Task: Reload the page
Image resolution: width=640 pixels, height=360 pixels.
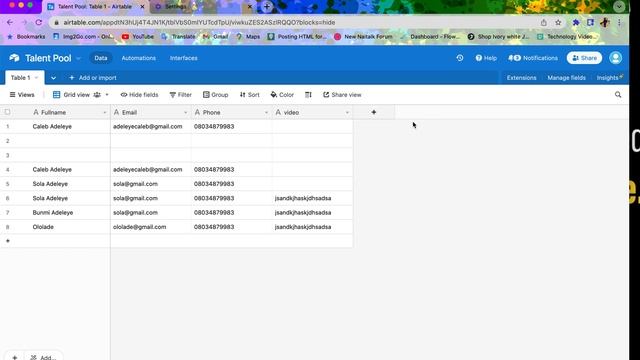Action: 39,22
